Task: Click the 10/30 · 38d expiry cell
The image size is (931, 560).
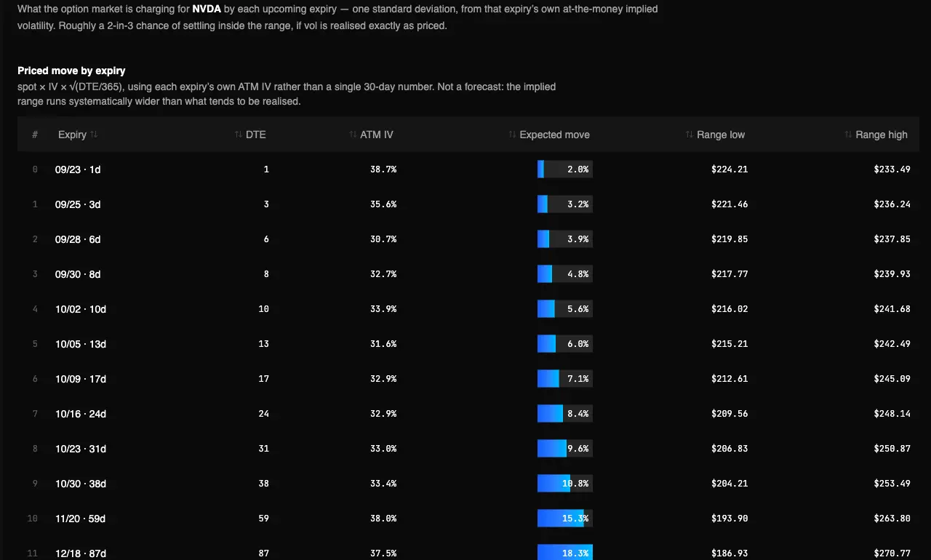Action: 81,484
